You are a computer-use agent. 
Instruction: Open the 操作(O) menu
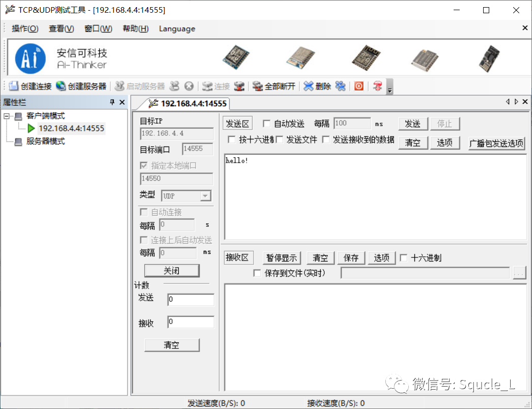point(25,28)
